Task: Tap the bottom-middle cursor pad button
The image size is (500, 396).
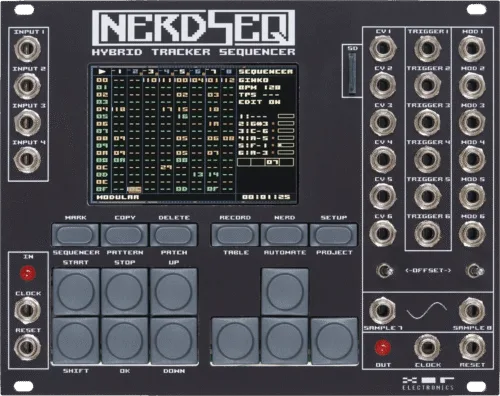Action: [x=285, y=340]
